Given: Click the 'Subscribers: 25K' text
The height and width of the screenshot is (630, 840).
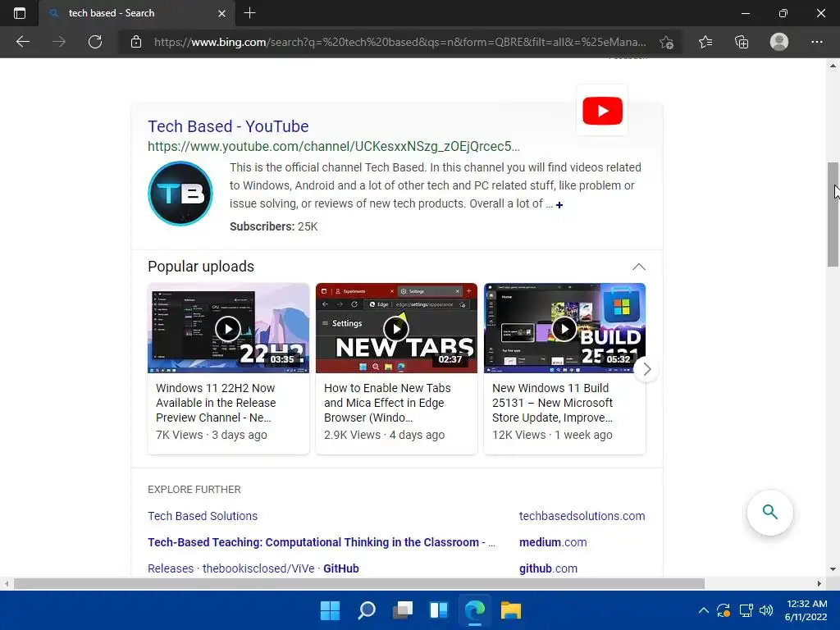Looking at the screenshot, I should coord(274,226).
